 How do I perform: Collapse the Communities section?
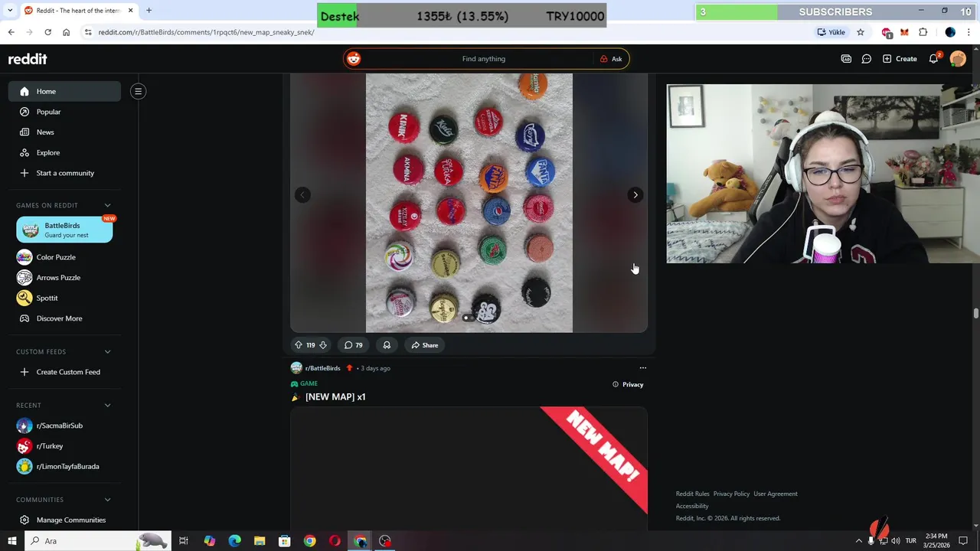point(107,500)
